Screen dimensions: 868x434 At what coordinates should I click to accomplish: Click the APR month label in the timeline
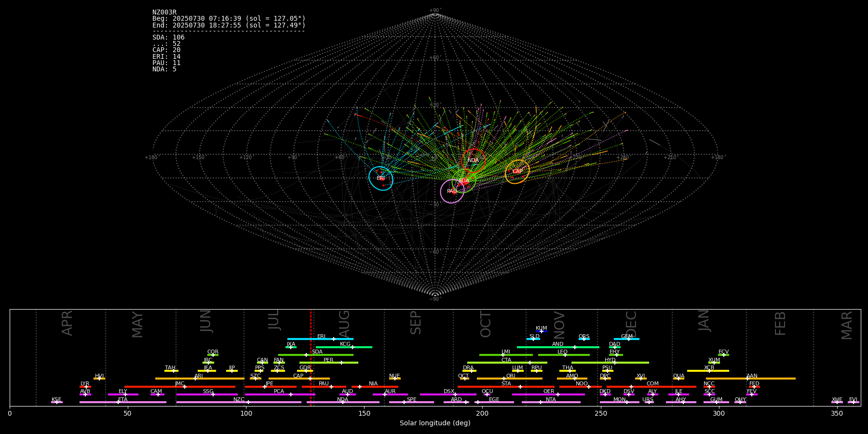(67, 323)
